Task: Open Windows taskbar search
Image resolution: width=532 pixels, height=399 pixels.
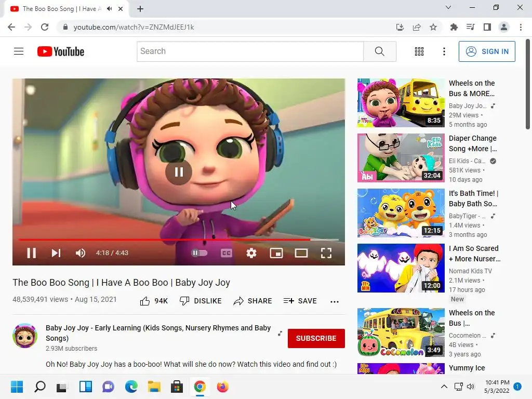Action: point(39,387)
